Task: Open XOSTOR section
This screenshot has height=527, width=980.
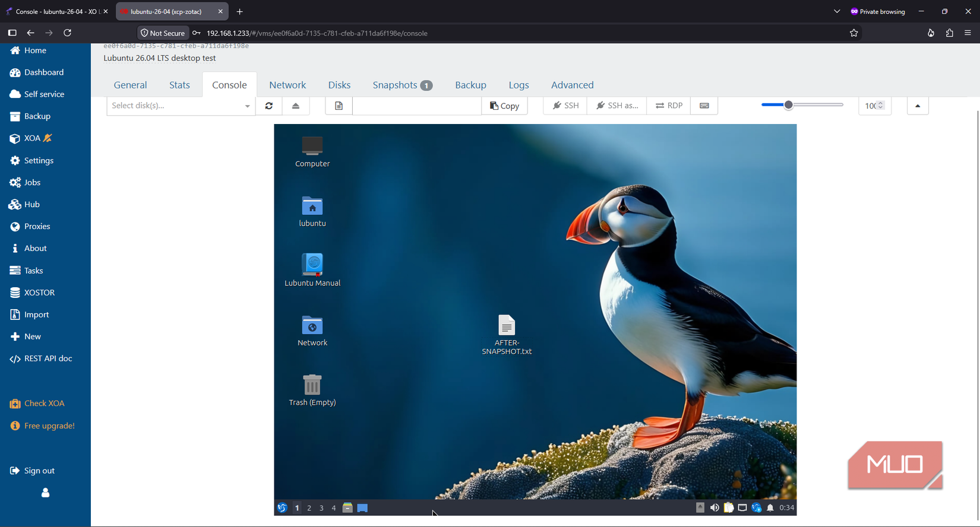Action: pos(32,293)
